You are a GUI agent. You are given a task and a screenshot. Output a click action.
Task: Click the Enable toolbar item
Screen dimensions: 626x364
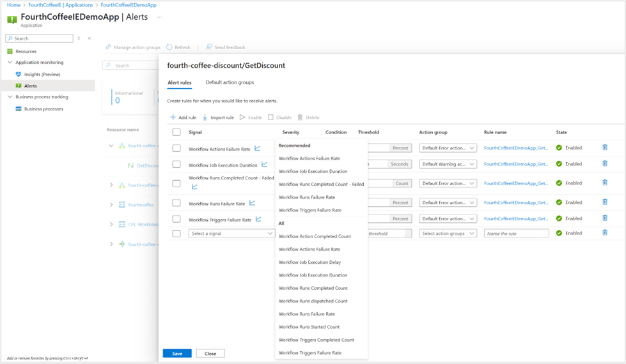point(251,118)
